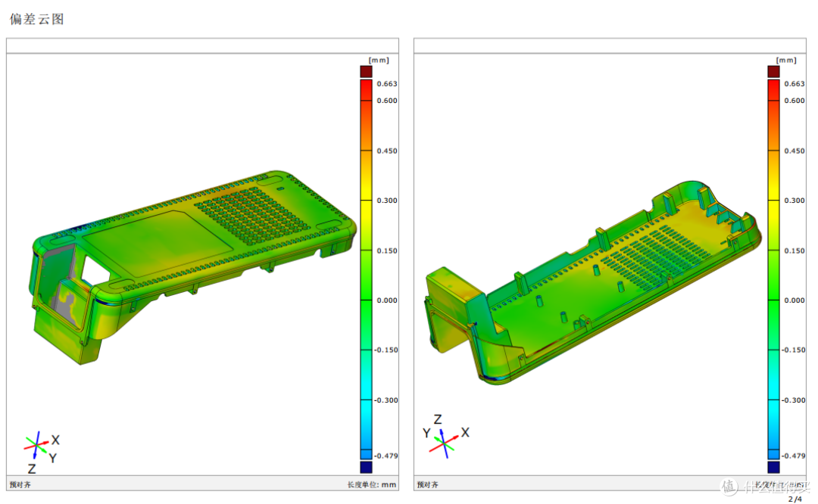The width and height of the screenshot is (818, 504).
Task: Click the [mm] unit label in right legend
Action: (x=786, y=60)
